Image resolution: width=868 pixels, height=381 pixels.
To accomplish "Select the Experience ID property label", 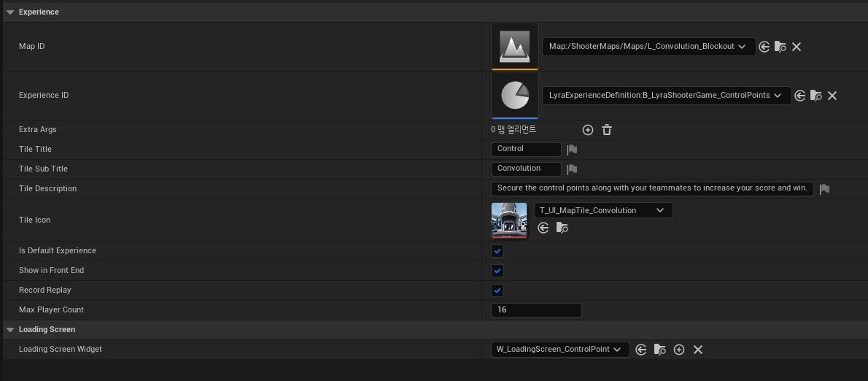I will [44, 95].
